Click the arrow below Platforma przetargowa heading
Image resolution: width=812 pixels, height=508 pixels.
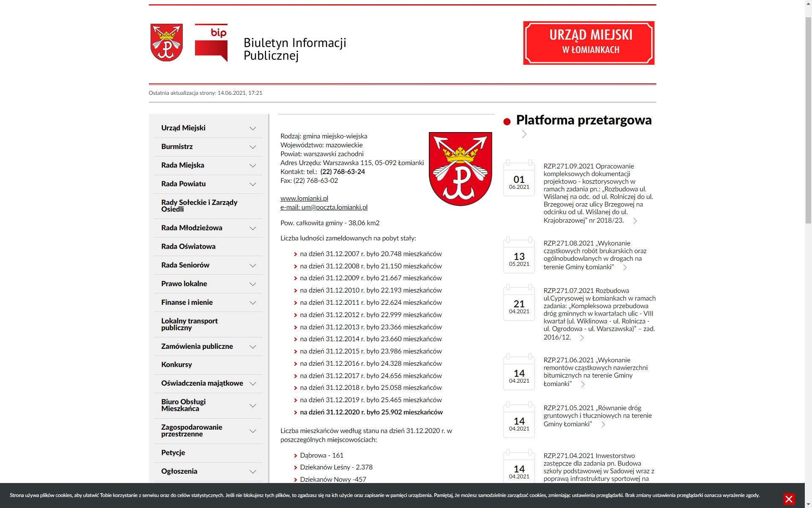point(524,134)
